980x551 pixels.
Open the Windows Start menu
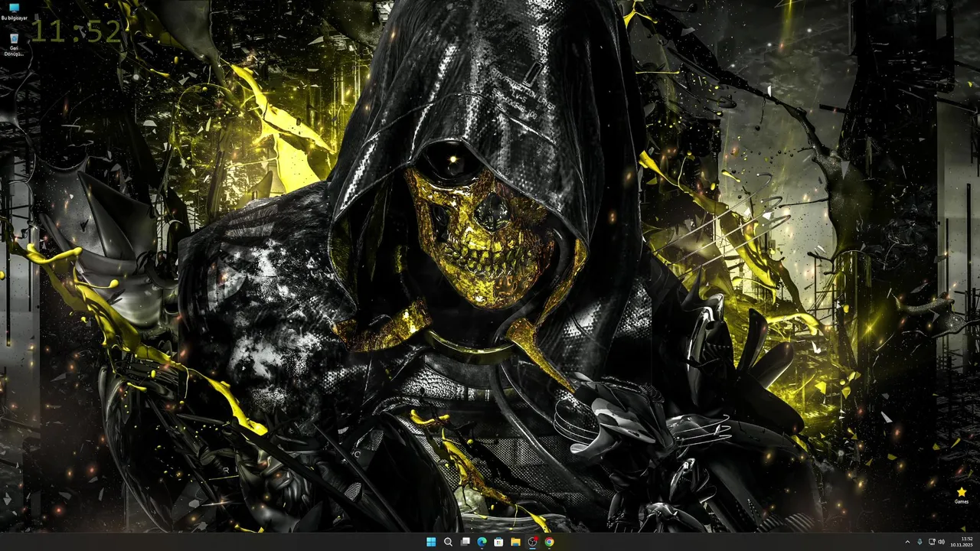tap(431, 542)
